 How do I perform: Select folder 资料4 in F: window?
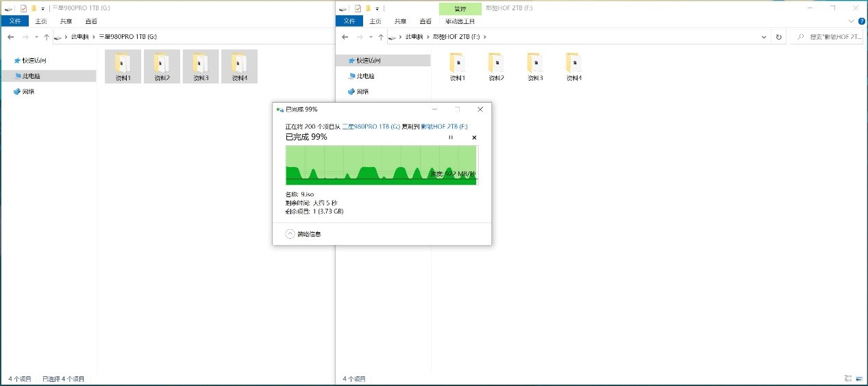tap(574, 66)
